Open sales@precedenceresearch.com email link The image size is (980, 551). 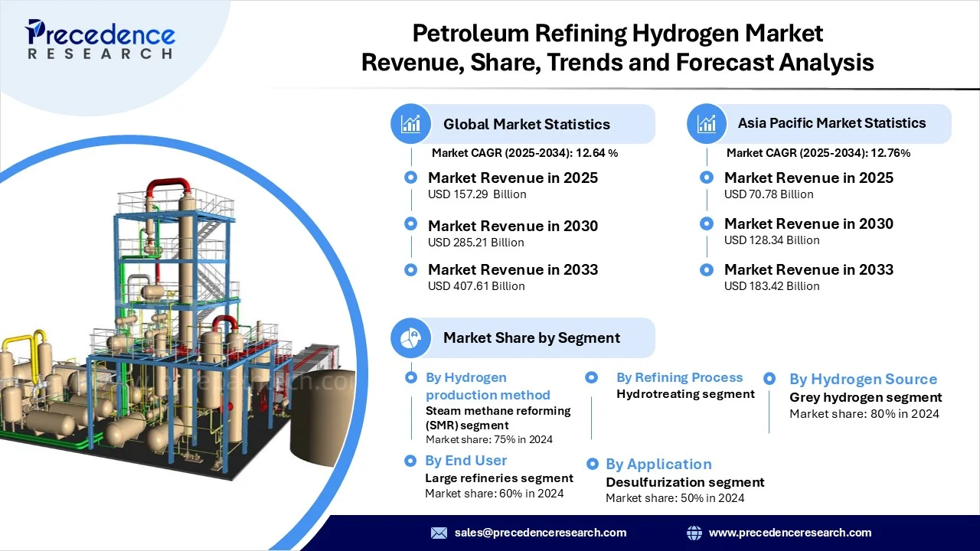(540, 533)
